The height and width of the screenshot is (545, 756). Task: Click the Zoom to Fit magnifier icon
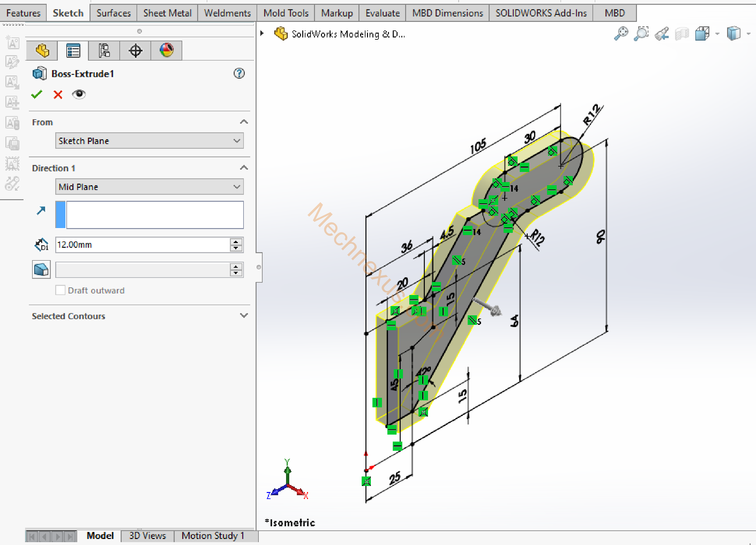coord(621,34)
